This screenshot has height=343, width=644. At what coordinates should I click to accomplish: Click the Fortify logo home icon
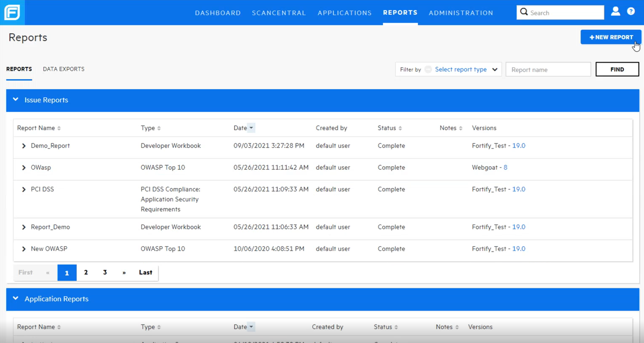[x=12, y=12]
